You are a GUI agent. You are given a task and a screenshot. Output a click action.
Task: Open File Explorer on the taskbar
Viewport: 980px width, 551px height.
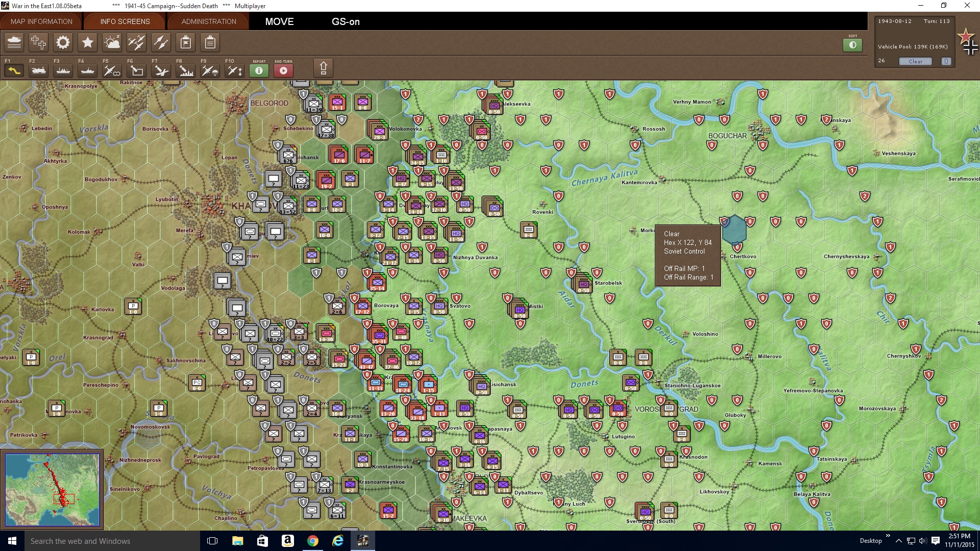[237, 541]
